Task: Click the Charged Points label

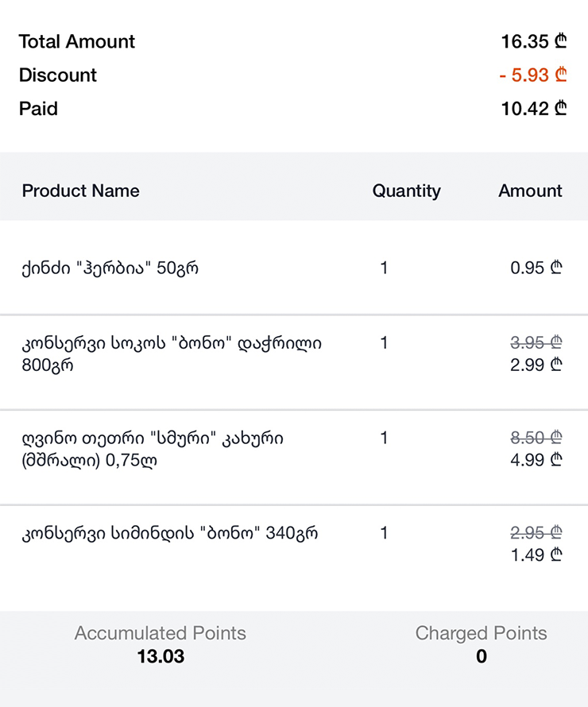Action: (481, 633)
